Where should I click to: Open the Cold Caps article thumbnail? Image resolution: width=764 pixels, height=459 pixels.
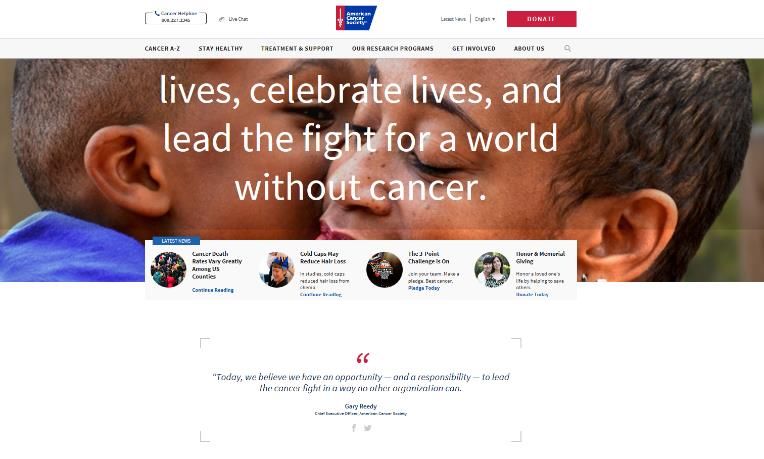coord(276,269)
